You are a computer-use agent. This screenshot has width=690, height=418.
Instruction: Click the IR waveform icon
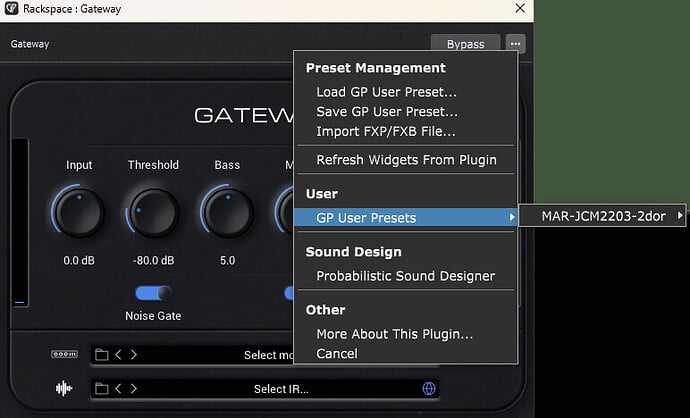click(64, 389)
